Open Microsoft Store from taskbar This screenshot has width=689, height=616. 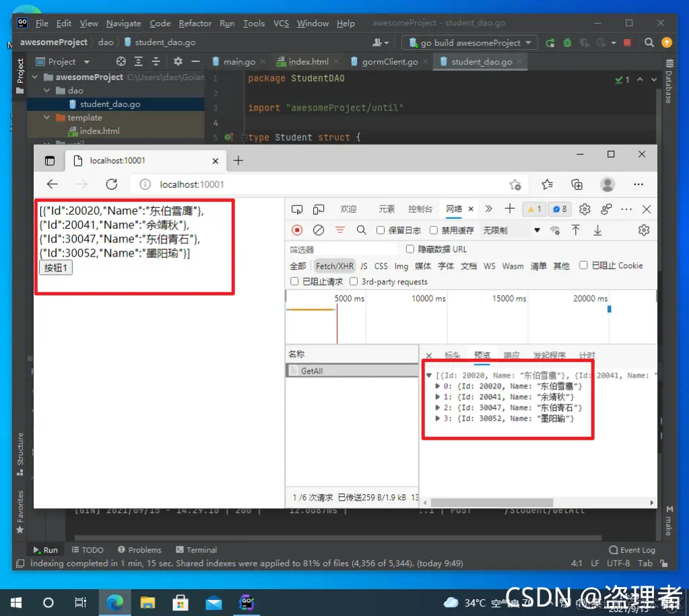coord(181,603)
